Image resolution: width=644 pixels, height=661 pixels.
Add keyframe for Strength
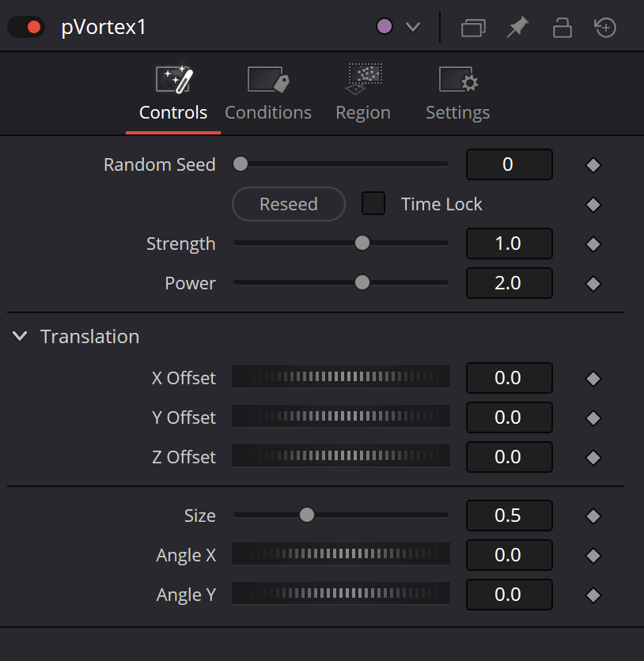593,244
